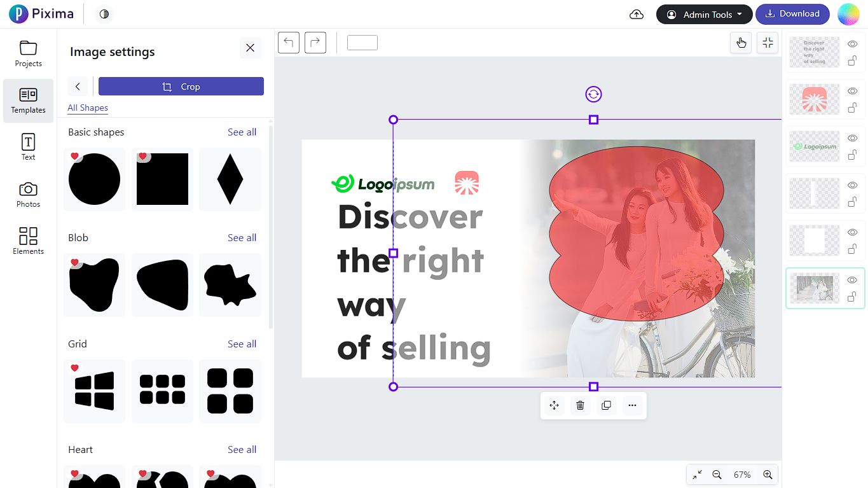Select the circle basic shape

tap(95, 179)
